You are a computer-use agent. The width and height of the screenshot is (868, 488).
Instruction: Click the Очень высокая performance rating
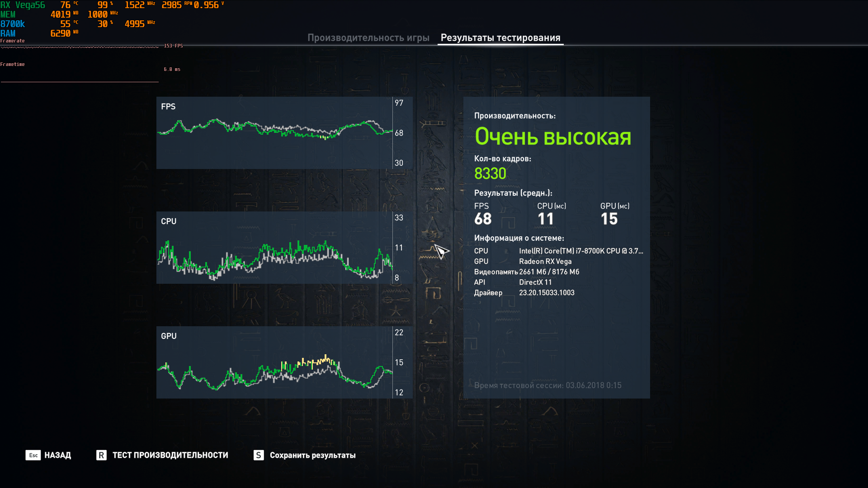coord(552,136)
